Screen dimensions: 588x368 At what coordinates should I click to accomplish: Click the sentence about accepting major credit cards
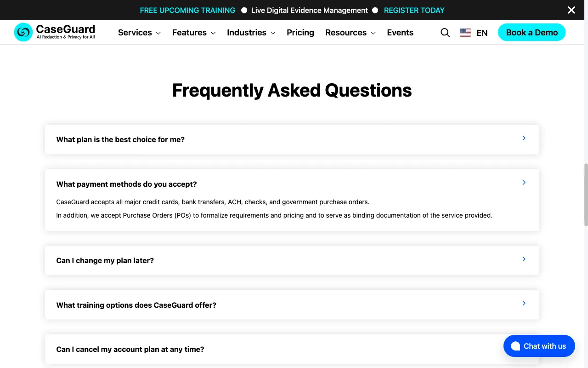click(213, 202)
